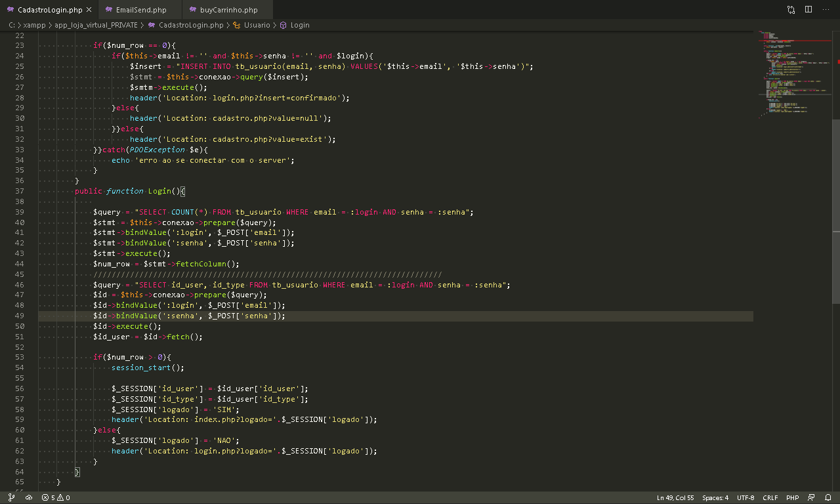
Task: Open the editor more actions ellipsis
Action: point(825,9)
